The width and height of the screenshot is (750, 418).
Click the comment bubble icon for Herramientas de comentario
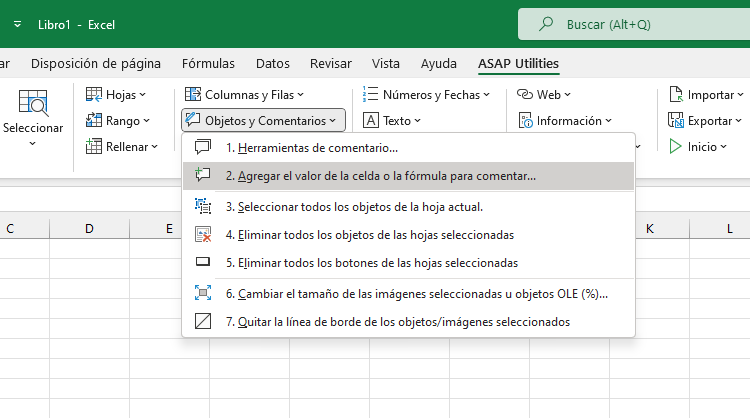pos(203,147)
